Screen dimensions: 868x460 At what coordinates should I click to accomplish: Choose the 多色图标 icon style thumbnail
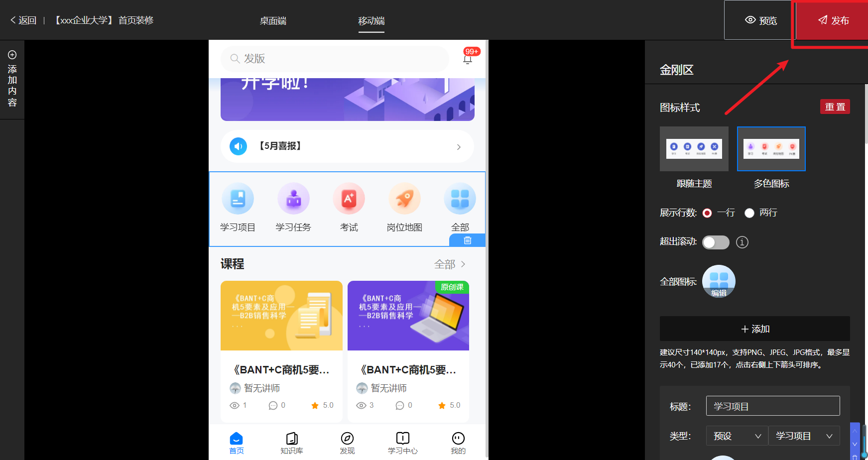coord(771,149)
